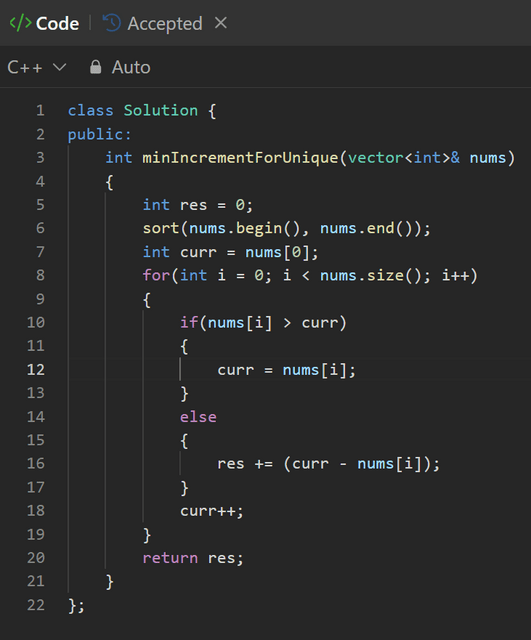Image resolution: width=531 pixels, height=640 pixels.
Task: Click line number 16 in the gutter
Action: [36, 463]
